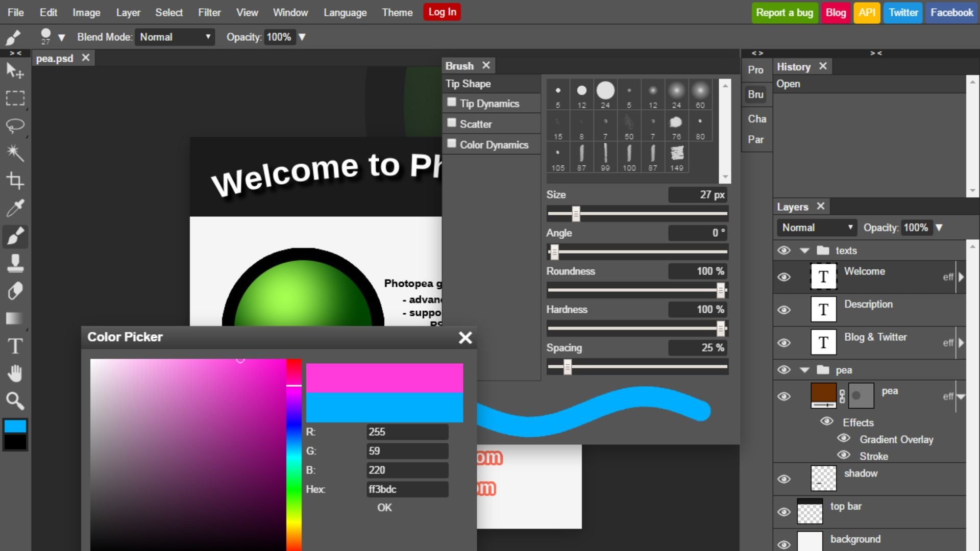Click OK in Color Picker
The height and width of the screenshot is (551, 980).
pyautogui.click(x=384, y=508)
